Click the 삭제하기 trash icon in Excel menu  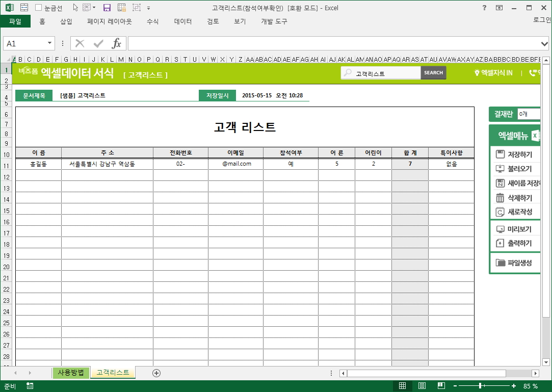(x=500, y=198)
